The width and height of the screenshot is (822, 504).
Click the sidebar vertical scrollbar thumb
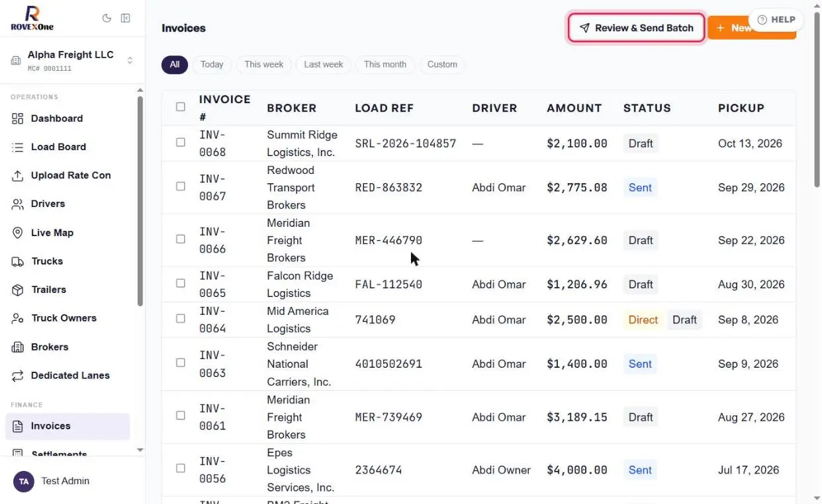140,200
